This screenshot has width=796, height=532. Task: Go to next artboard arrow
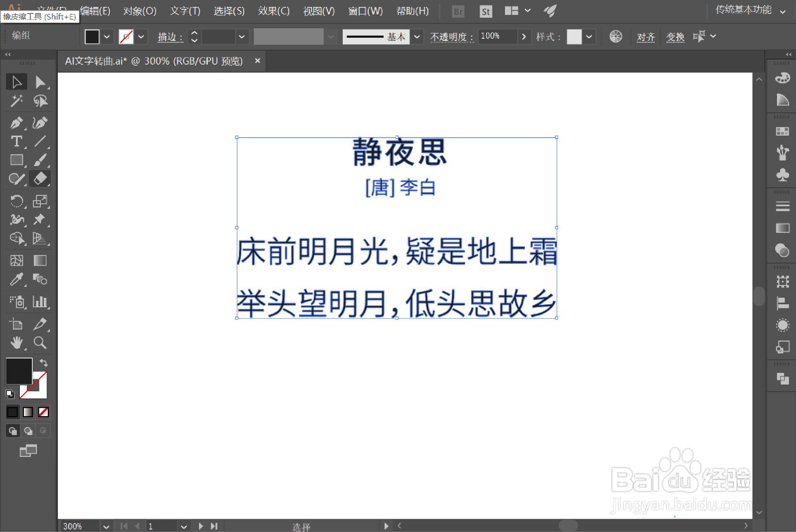[x=200, y=526]
